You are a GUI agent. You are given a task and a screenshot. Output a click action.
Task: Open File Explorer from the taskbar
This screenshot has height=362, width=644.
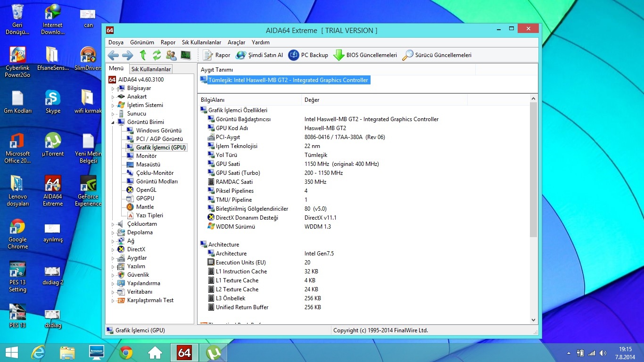[67, 353]
